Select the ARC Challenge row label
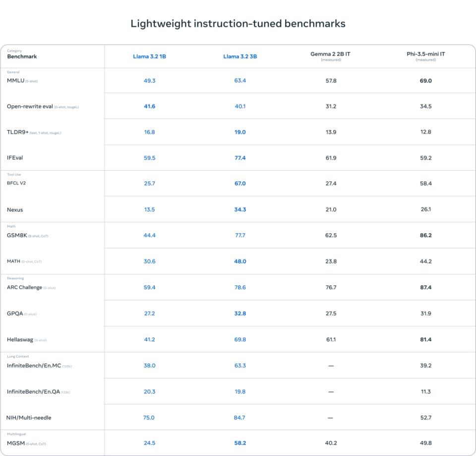 point(24,287)
